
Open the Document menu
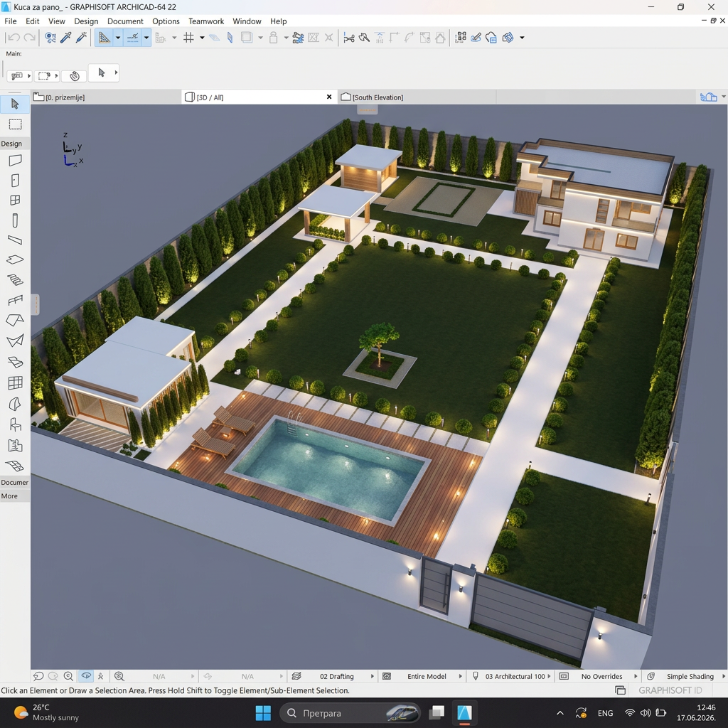[x=125, y=21]
